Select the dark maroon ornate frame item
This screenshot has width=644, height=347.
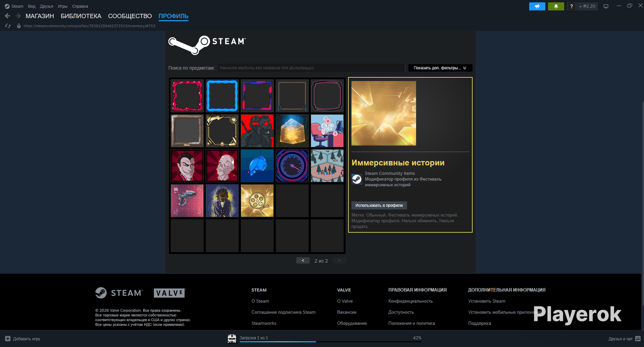pos(327,96)
